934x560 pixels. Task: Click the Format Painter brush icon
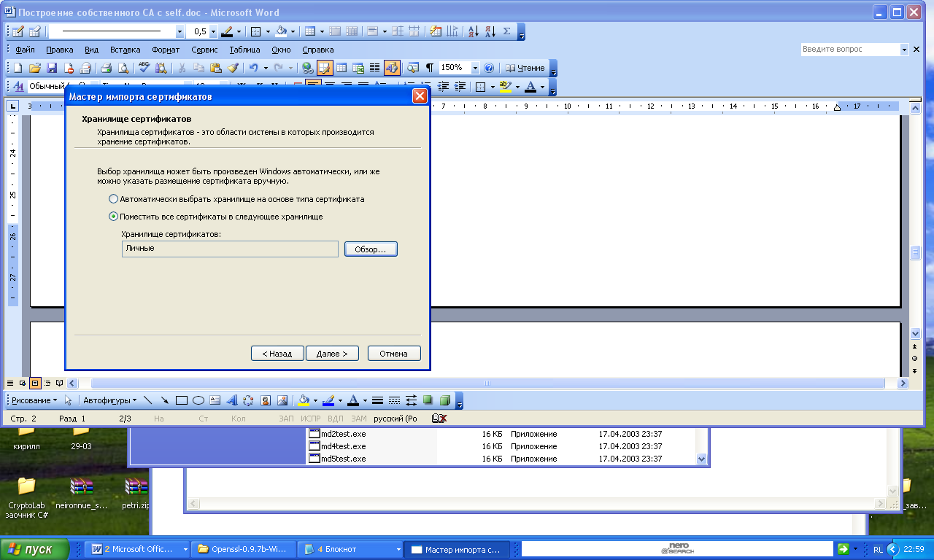point(233,68)
